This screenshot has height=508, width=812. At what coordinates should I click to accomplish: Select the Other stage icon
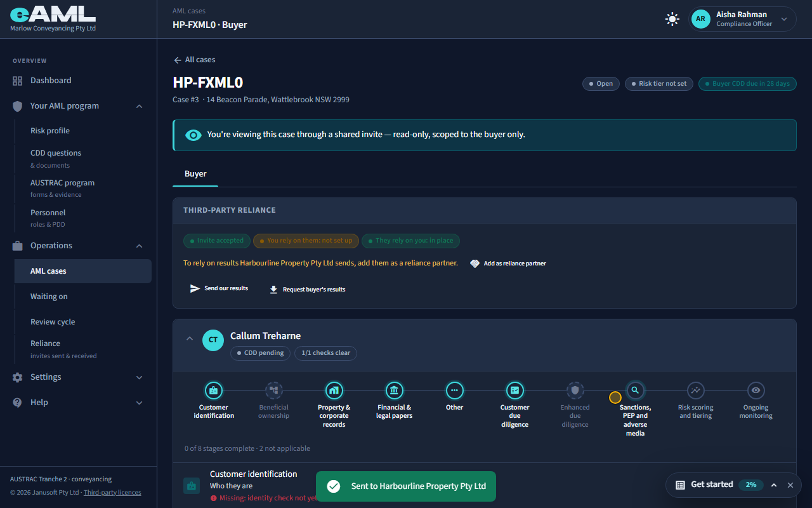click(455, 390)
